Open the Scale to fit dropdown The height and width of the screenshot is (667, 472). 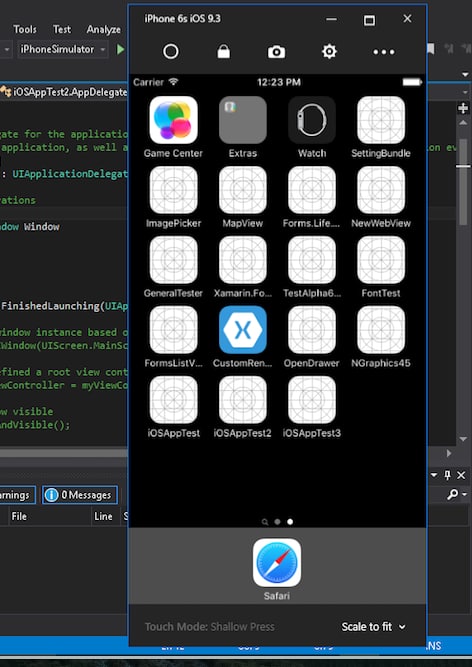[374, 627]
